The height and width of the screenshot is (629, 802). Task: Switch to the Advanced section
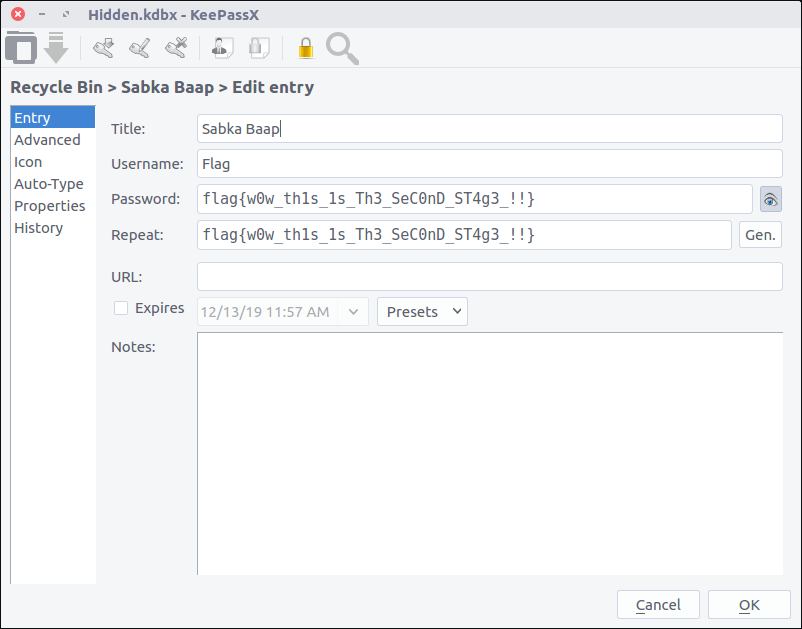pos(47,140)
